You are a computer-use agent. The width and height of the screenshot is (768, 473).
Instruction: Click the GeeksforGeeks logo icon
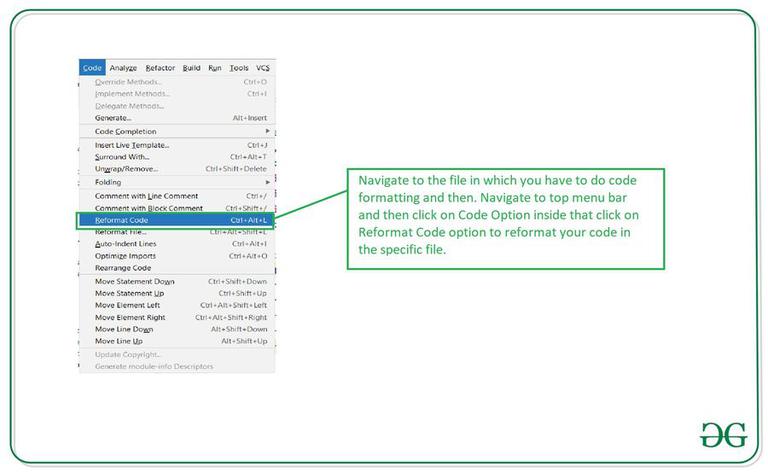click(x=723, y=434)
